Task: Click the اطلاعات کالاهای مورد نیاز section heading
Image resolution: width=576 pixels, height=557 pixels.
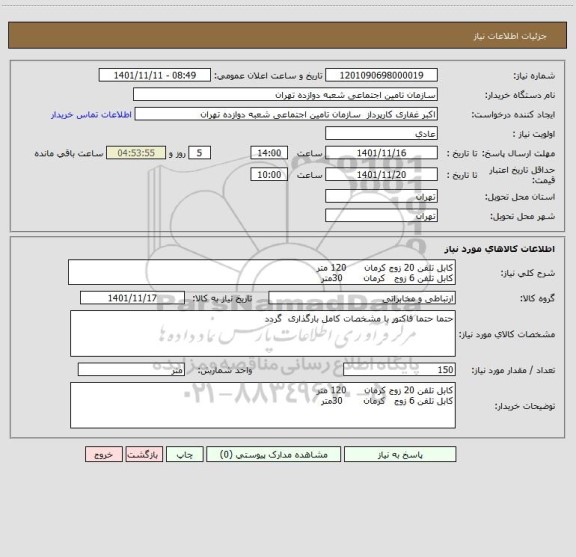Action: click(500, 249)
